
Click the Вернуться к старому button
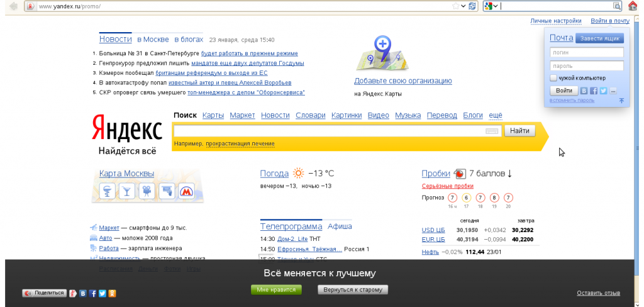(353, 290)
